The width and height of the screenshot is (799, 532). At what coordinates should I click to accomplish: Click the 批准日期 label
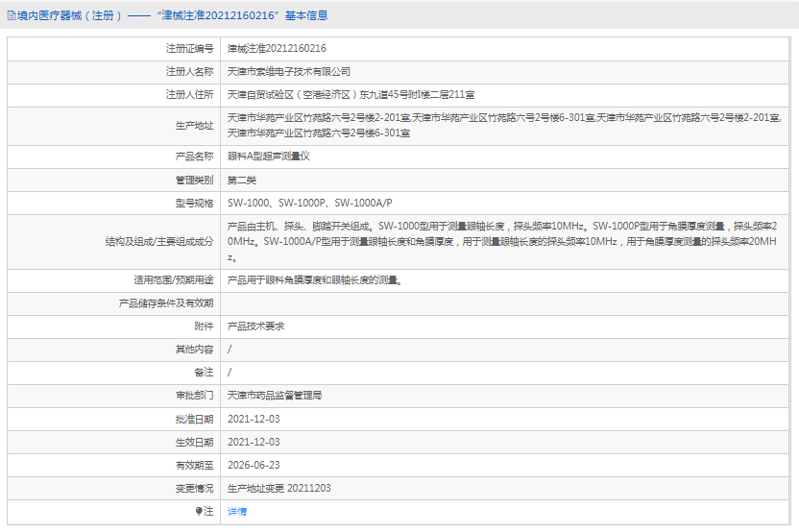(194, 420)
